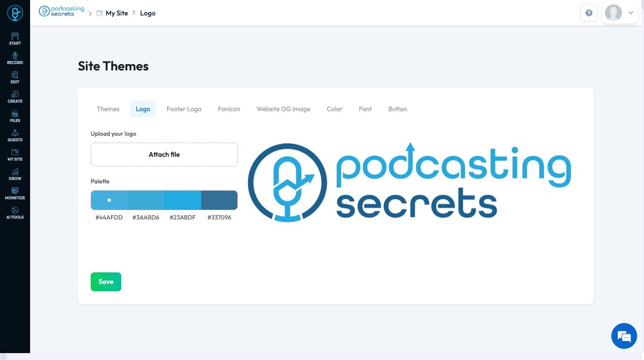Open the live chat widget

pyautogui.click(x=624, y=336)
